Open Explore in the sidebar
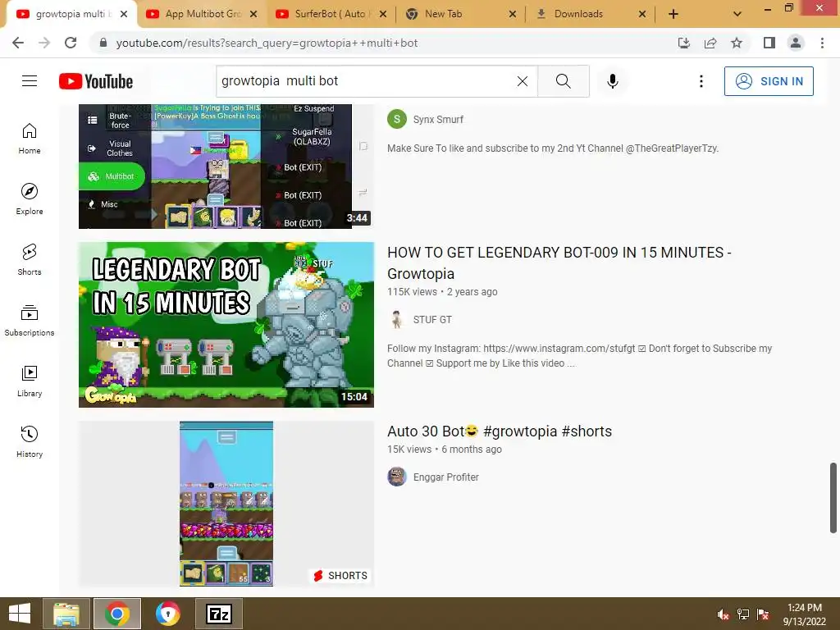Screen dimensions: 840x630 pos(30,199)
